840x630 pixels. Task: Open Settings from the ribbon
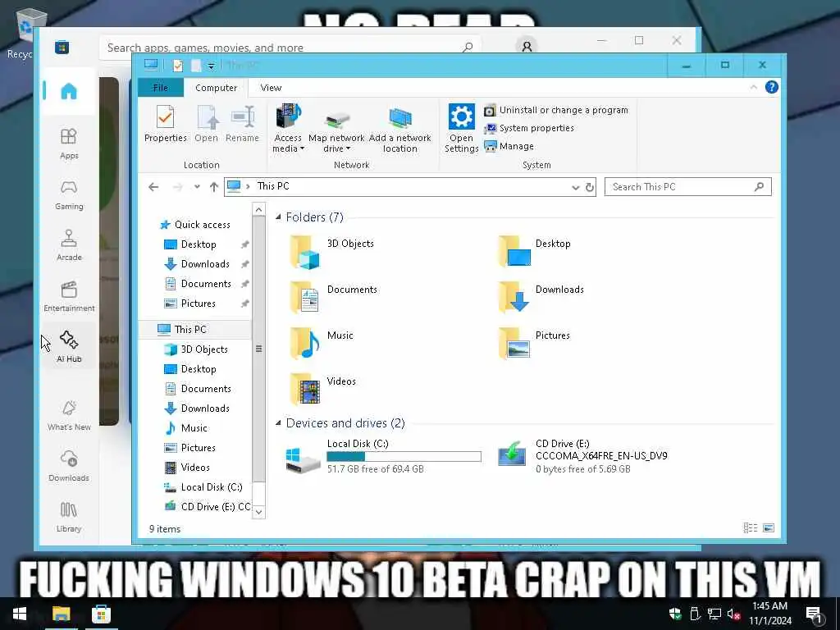(461, 128)
